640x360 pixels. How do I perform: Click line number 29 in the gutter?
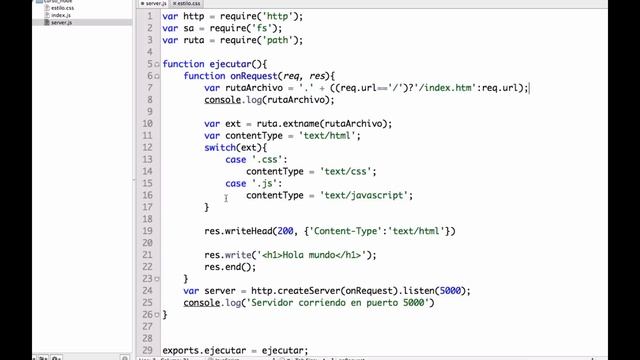[x=147, y=350]
